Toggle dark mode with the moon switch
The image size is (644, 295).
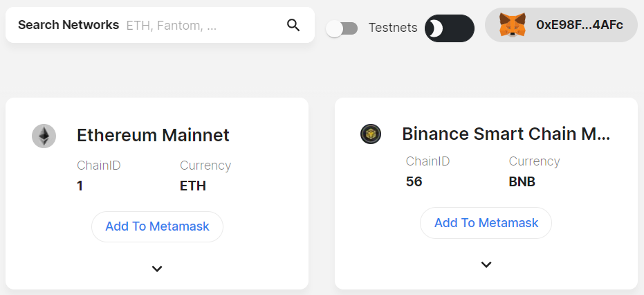coord(449,28)
